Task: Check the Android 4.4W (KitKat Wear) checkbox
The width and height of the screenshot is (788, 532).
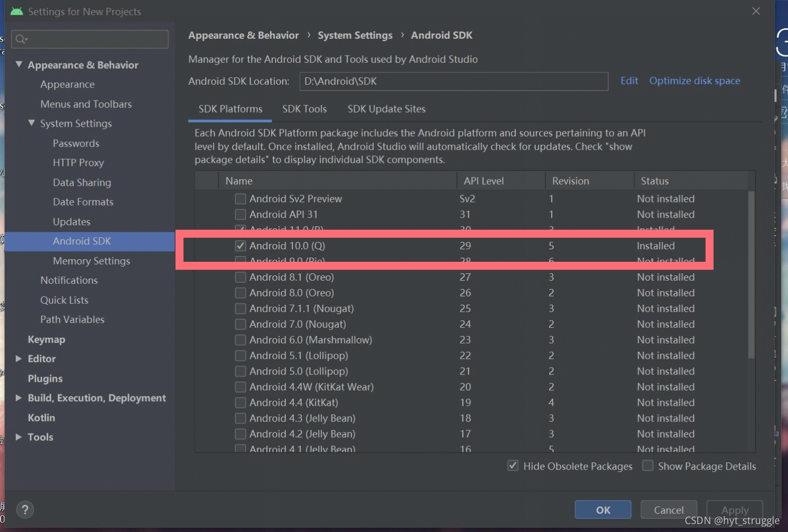Action: coord(240,387)
